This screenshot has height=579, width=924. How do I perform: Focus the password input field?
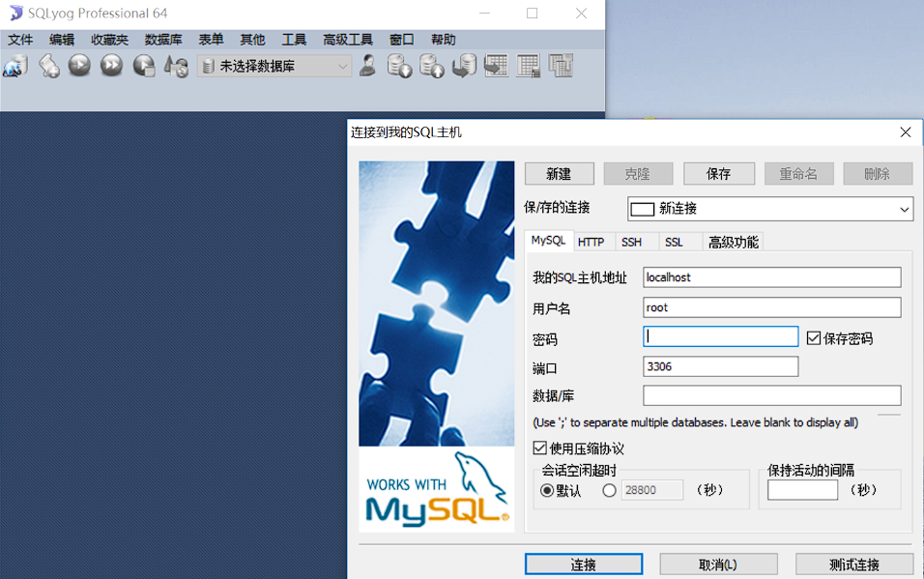(721, 336)
